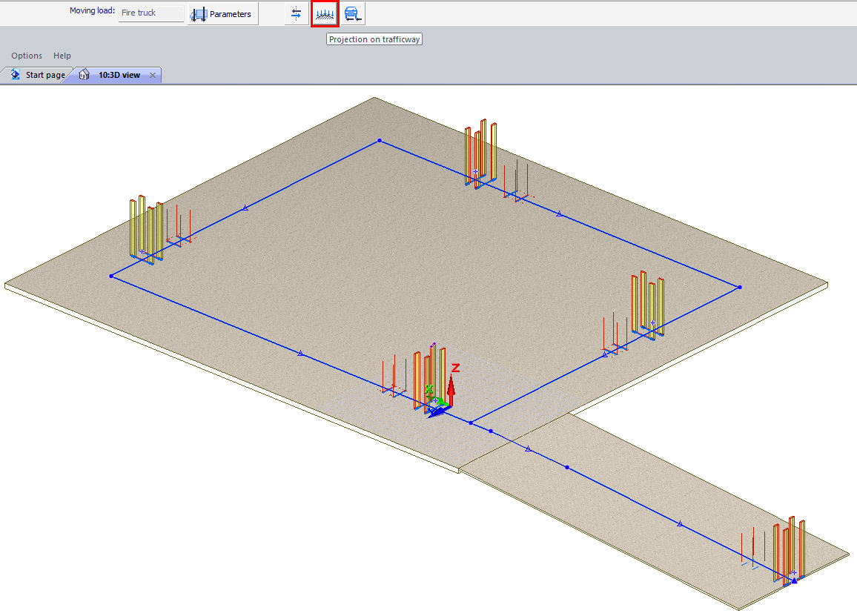Click the truck icon on Parameters button

point(199,14)
